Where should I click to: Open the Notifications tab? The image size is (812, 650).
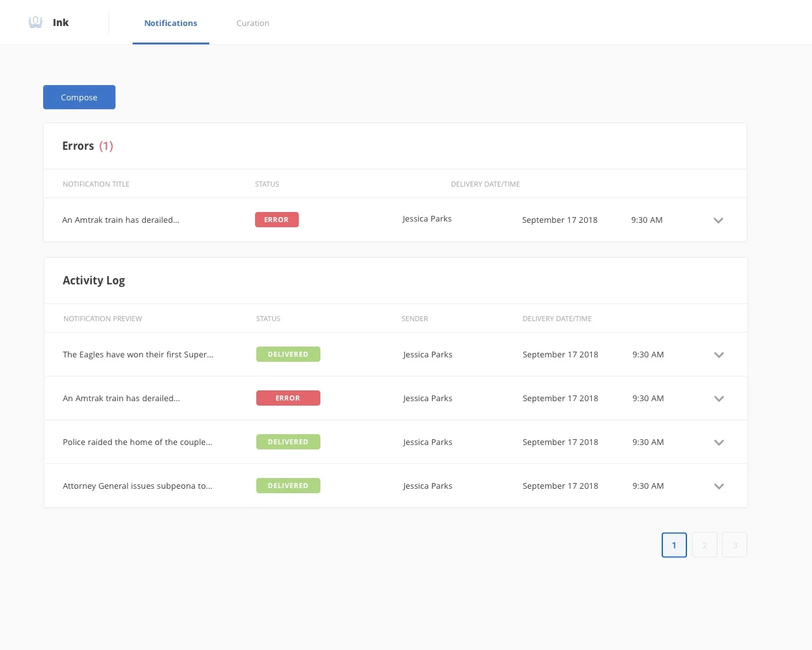(x=171, y=23)
